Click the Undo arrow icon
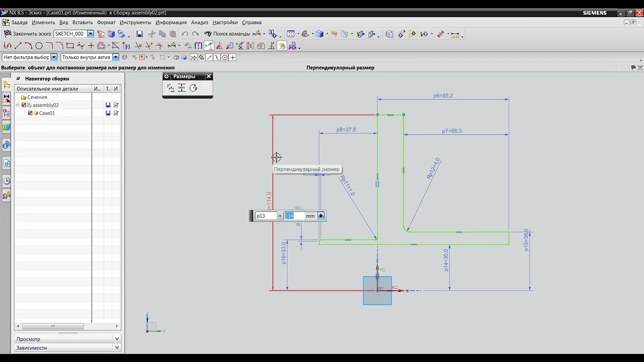644x362 pixels. (x=185, y=34)
